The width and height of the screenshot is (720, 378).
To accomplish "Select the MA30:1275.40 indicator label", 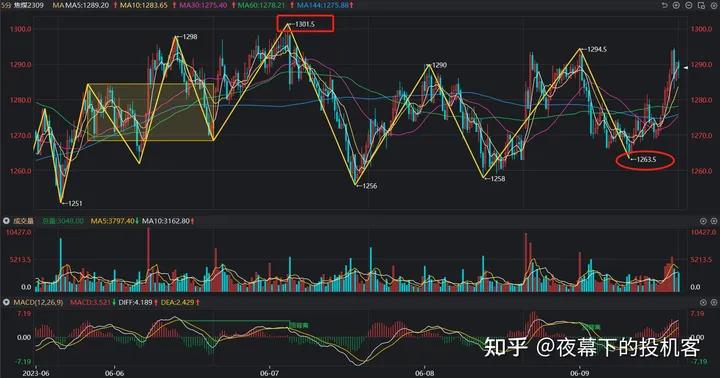I will point(202,5).
